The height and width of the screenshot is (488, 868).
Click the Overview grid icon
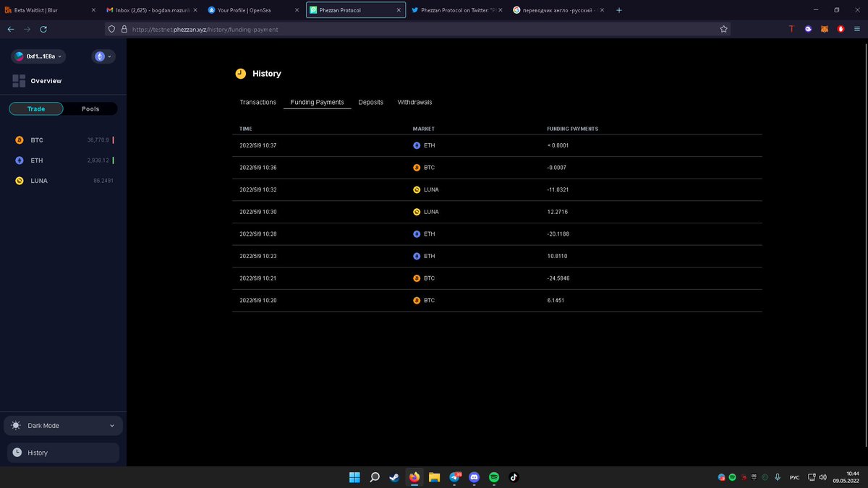19,81
